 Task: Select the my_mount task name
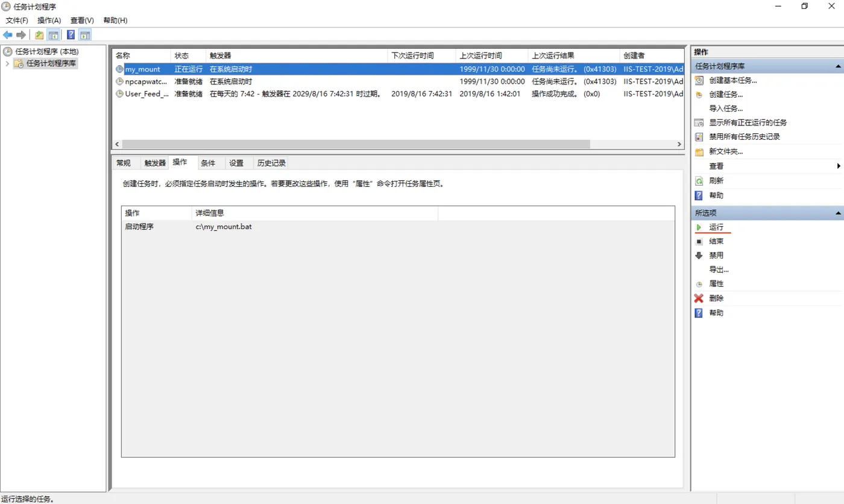pyautogui.click(x=143, y=69)
